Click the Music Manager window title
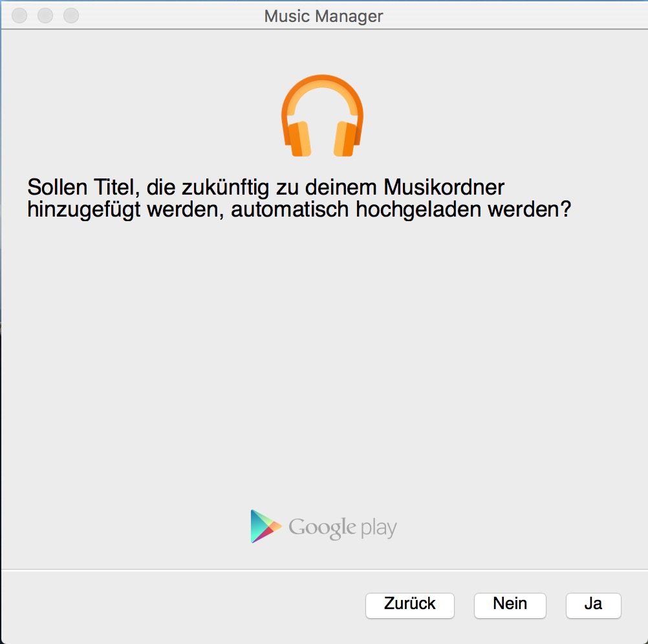This screenshot has height=644, width=648. tap(323, 16)
